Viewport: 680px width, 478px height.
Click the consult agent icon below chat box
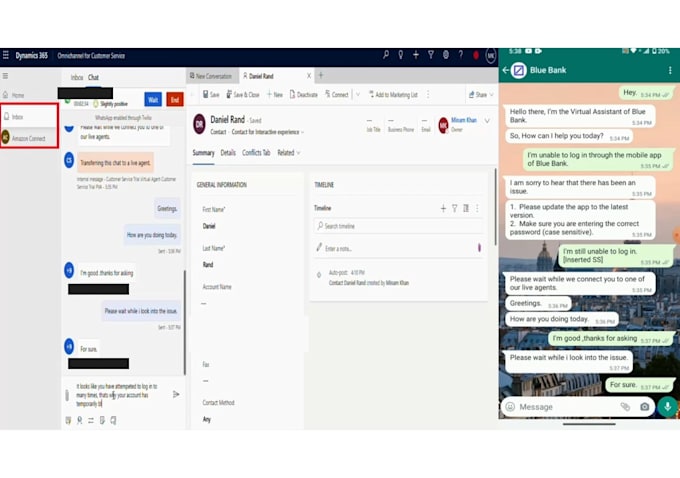(79, 420)
